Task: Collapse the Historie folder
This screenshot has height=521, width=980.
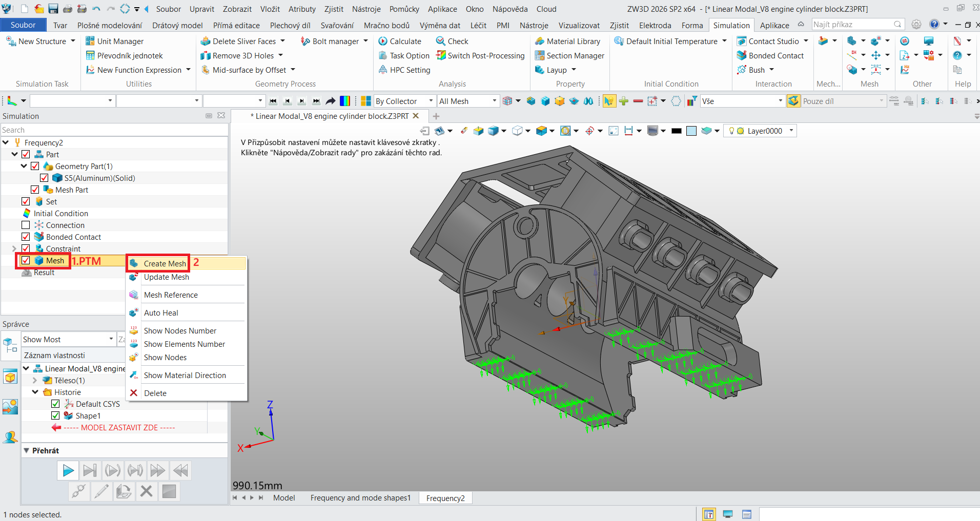Action: coord(35,392)
